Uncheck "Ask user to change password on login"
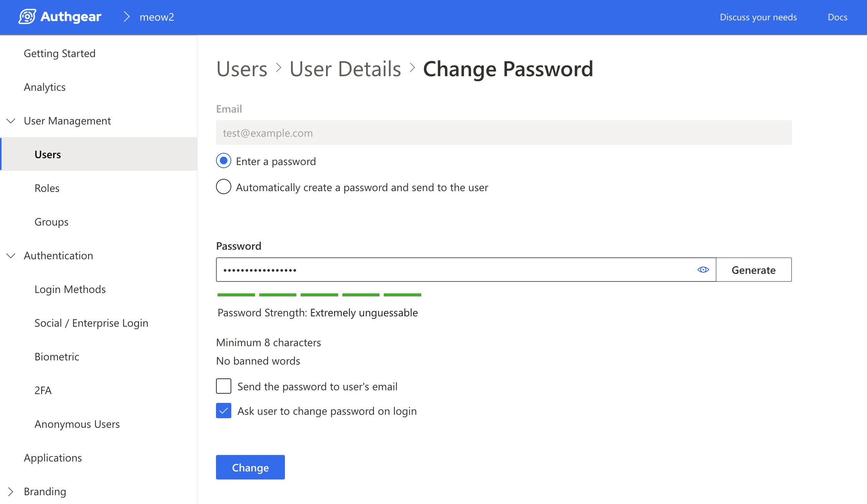867x504 pixels. (224, 411)
